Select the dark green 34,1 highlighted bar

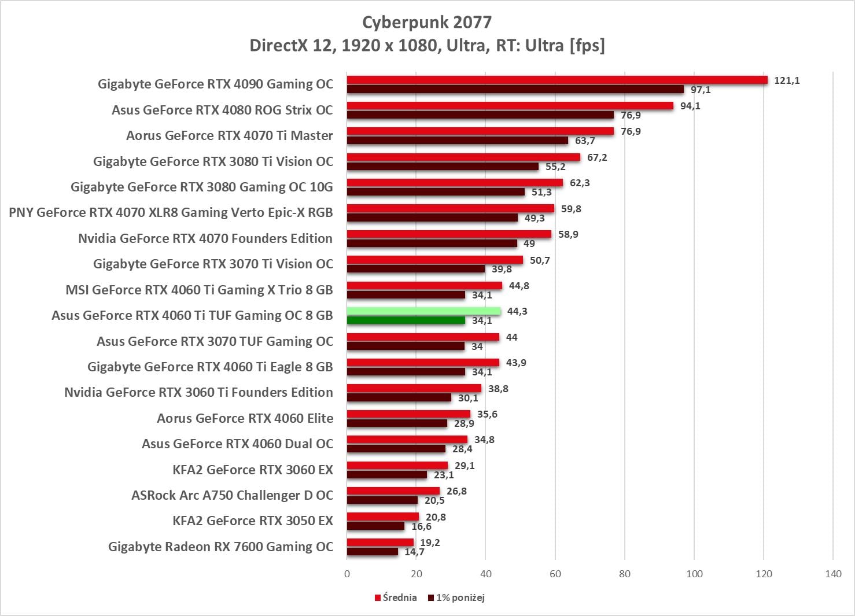pyautogui.click(x=406, y=320)
